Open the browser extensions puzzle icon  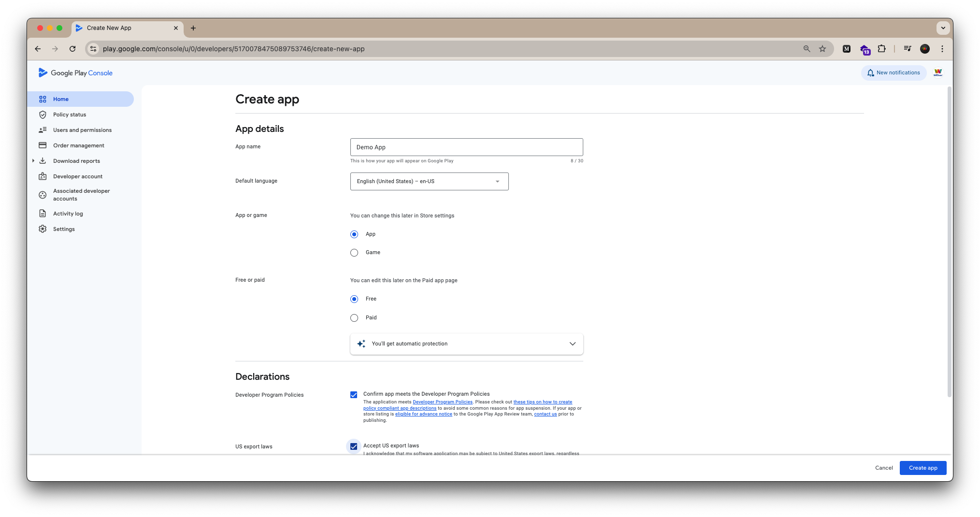click(881, 49)
